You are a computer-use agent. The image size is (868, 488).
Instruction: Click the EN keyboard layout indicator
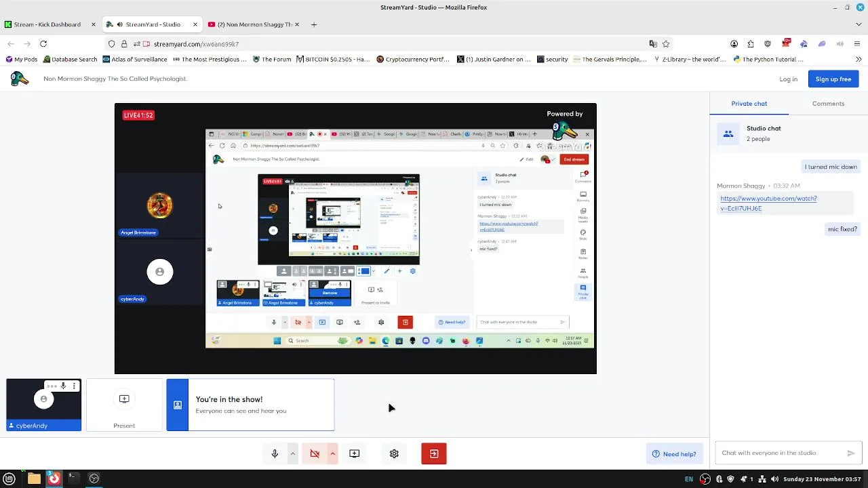[689, 479]
